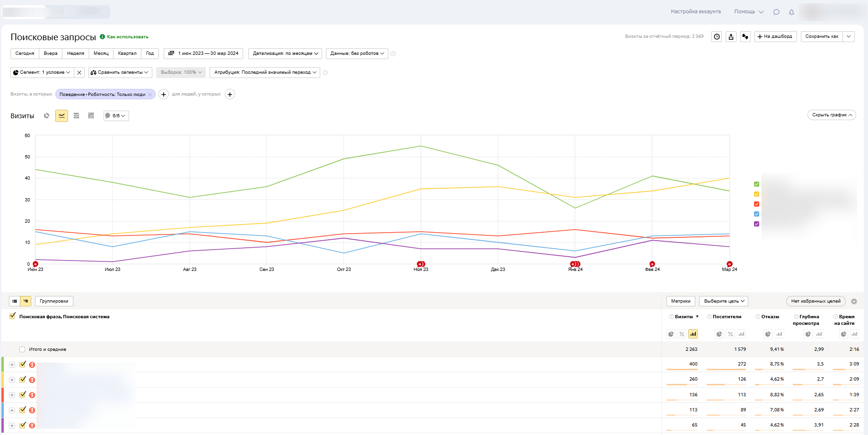The width and height of the screenshot is (868, 435).
Task: Open the report export share icon
Action: (x=731, y=36)
